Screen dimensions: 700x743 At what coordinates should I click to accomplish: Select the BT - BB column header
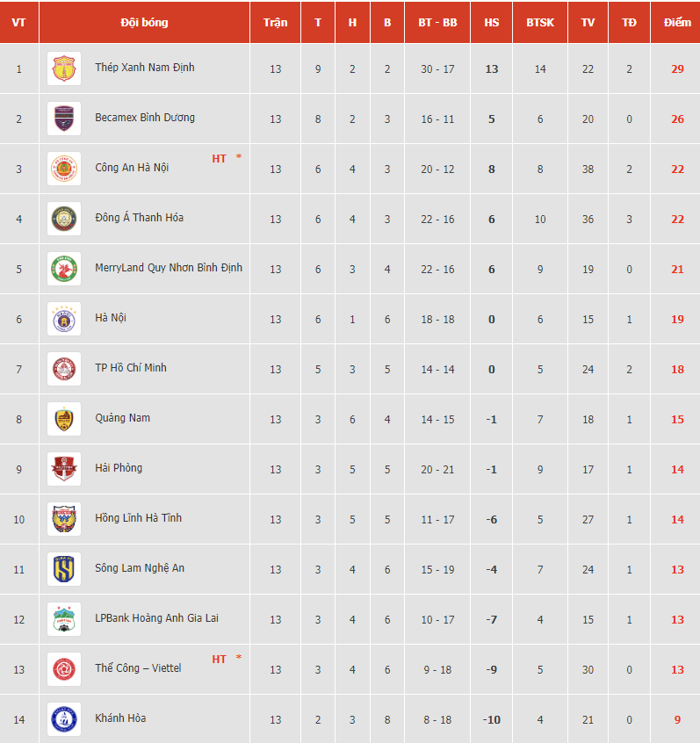[x=437, y=22]
